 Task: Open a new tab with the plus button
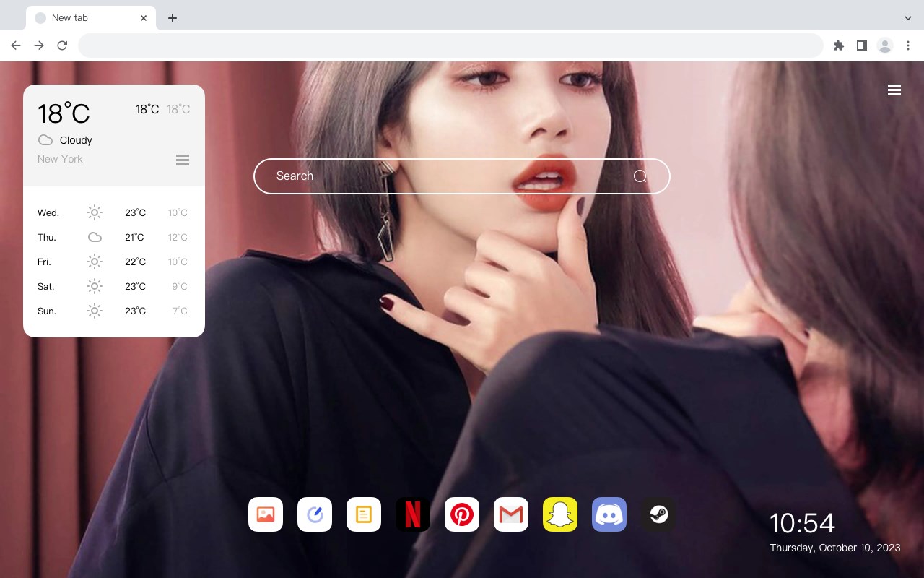[173, 18]
